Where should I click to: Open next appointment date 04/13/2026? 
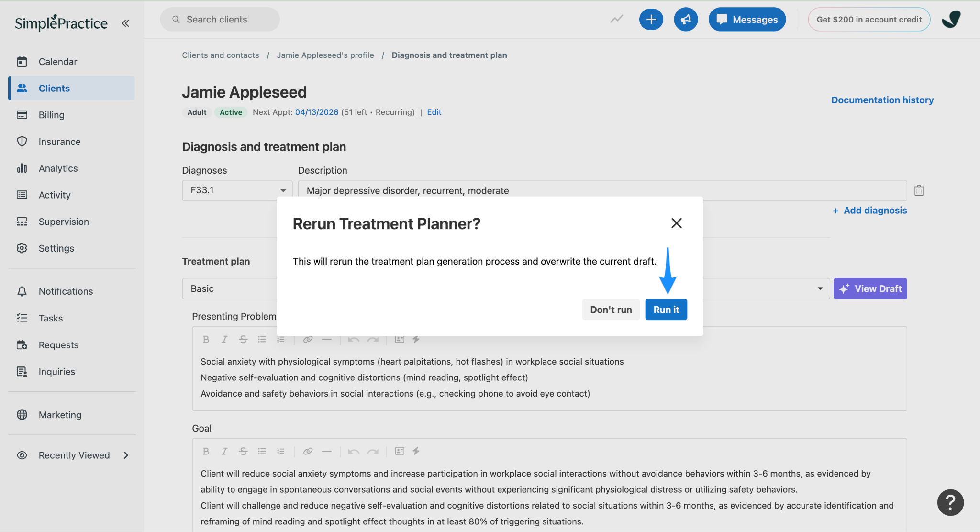317,112
